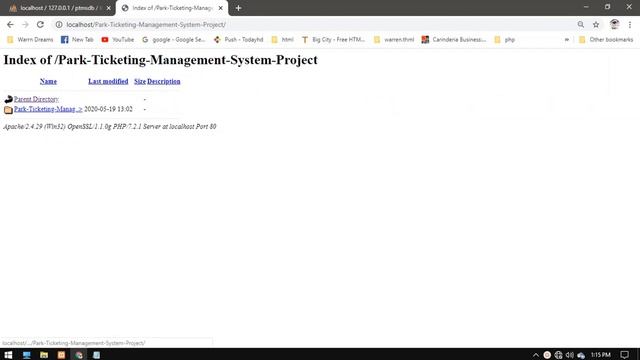The width and height of the screenshot is (640, 360).
Task: Close the Index of Park-Ticketing tab
Action: [220, 8]
